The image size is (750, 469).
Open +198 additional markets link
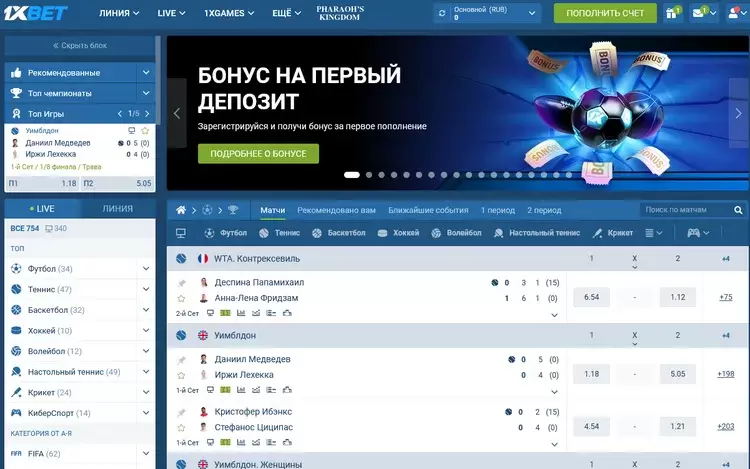726,374
